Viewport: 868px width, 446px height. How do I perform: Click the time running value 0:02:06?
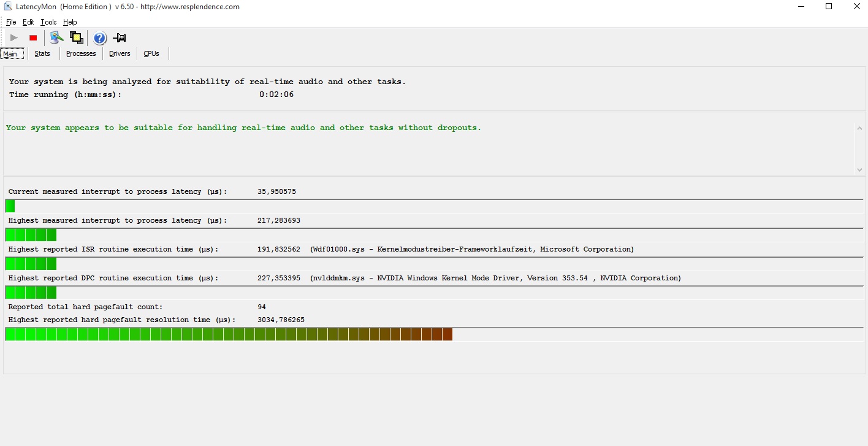pos(276,94)
